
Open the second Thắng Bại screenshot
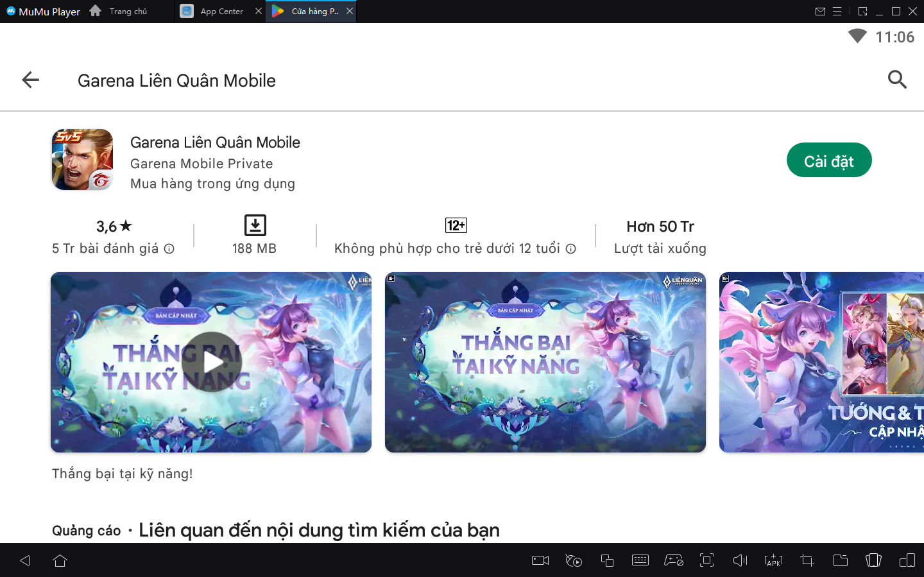point(545,362)
